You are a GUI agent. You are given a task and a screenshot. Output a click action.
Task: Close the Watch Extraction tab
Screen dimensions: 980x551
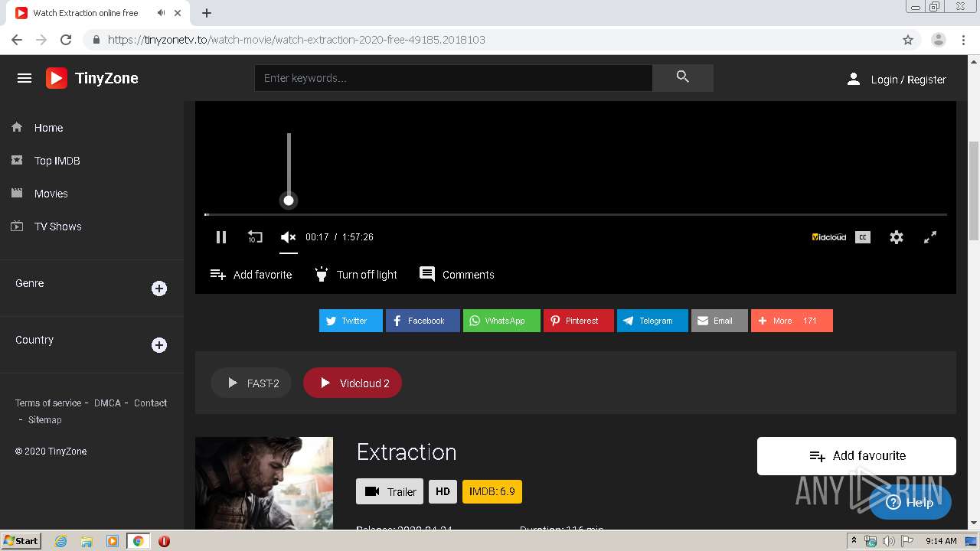click(x=178, y=13)
